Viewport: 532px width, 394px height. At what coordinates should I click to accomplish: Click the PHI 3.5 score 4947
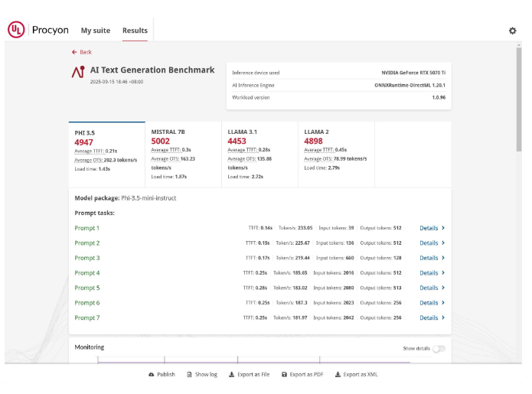(x=83, y=142)
